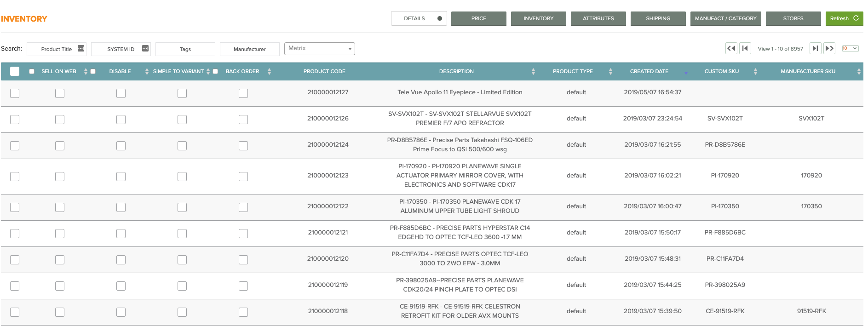Click the options icon in SYSTEM ID search
The width and height of the screenshot is (868, 326).
[145, 48]
